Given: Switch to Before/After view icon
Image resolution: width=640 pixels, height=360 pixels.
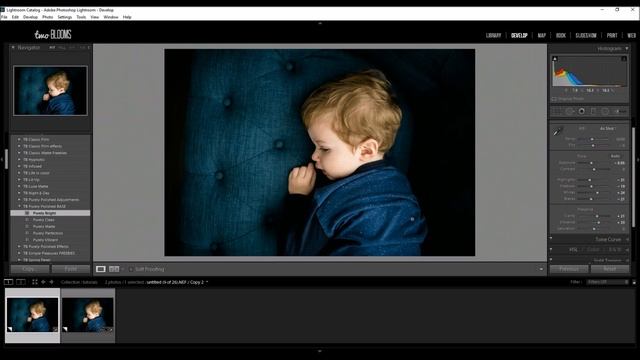Looking at the screenshot, I should coord(114,269).
